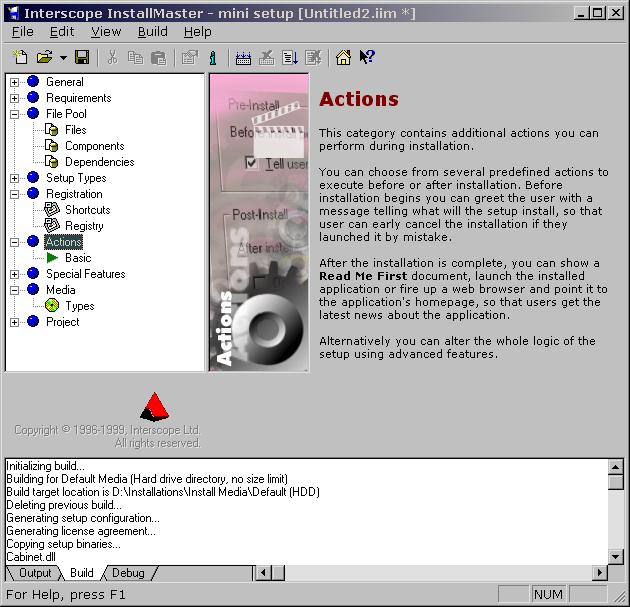Click the Cut scissors icon
This screenshot has width=630, height=607.
(112, 57)
